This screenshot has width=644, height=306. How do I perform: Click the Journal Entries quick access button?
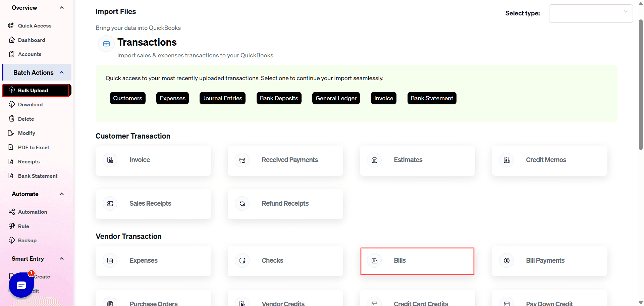click(x=222, y=98)
